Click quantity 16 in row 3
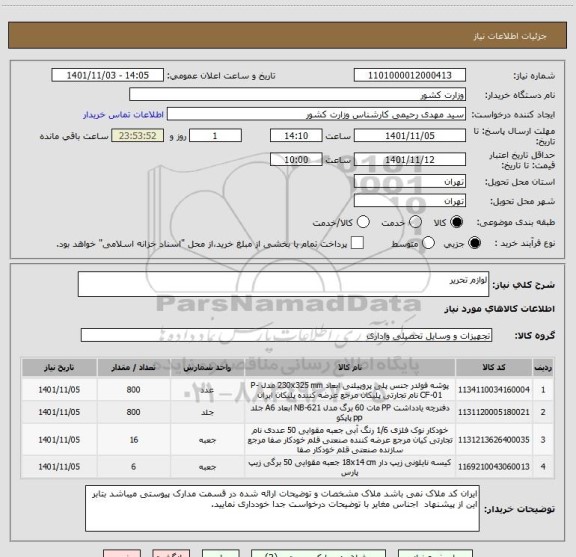 (133, 439)
